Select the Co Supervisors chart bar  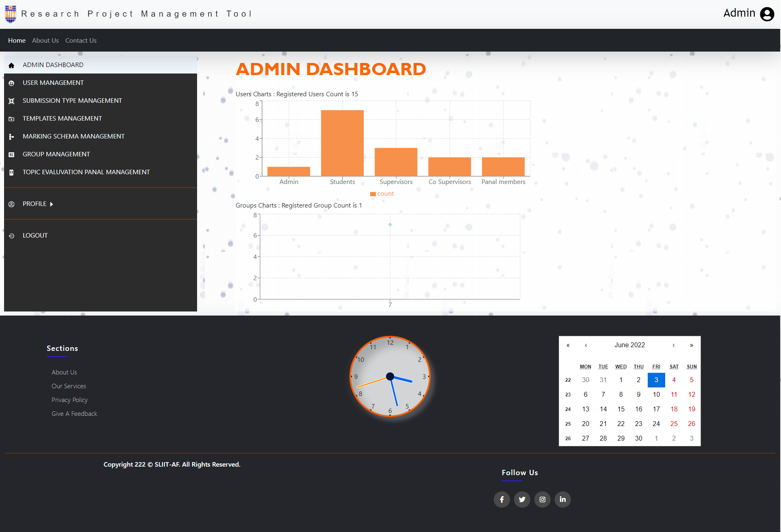click(449, 167)
